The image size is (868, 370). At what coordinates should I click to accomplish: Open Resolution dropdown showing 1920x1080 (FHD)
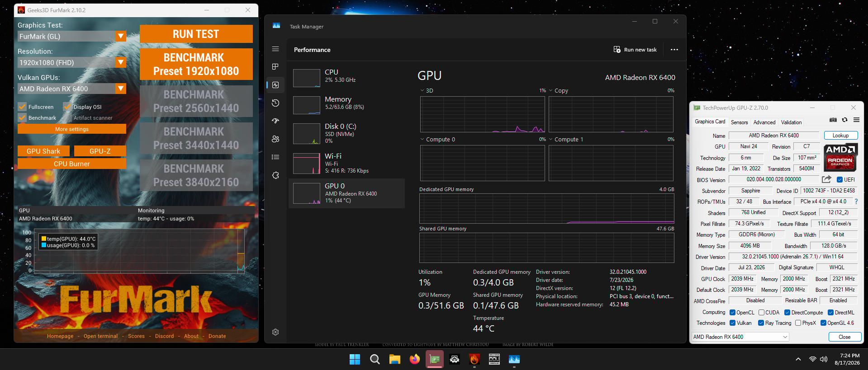pyautogui.click(x=71, y=62)
